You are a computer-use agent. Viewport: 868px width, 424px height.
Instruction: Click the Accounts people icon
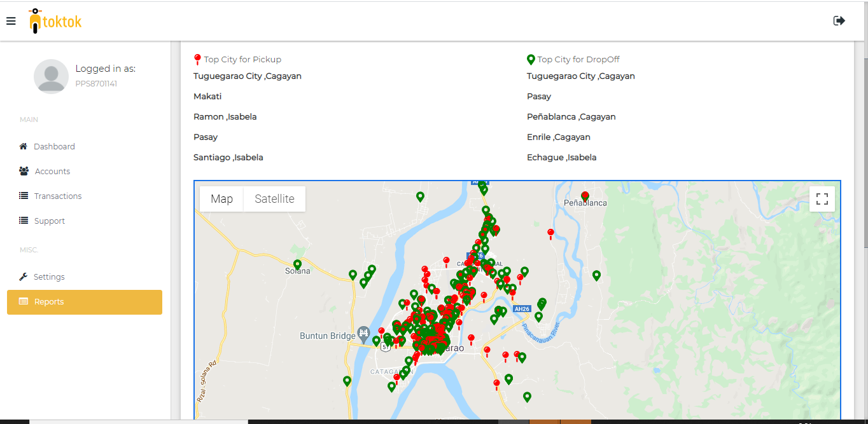tap(24, 171)
